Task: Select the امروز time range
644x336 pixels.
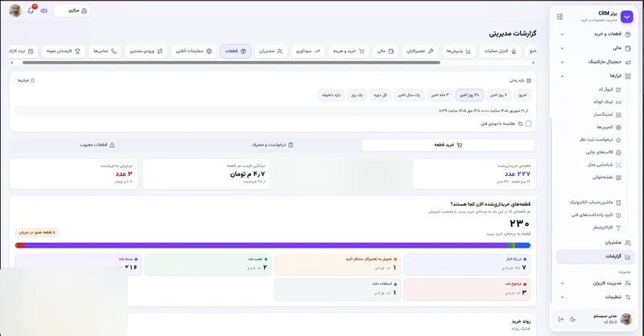Action: (x=522, y=95)
